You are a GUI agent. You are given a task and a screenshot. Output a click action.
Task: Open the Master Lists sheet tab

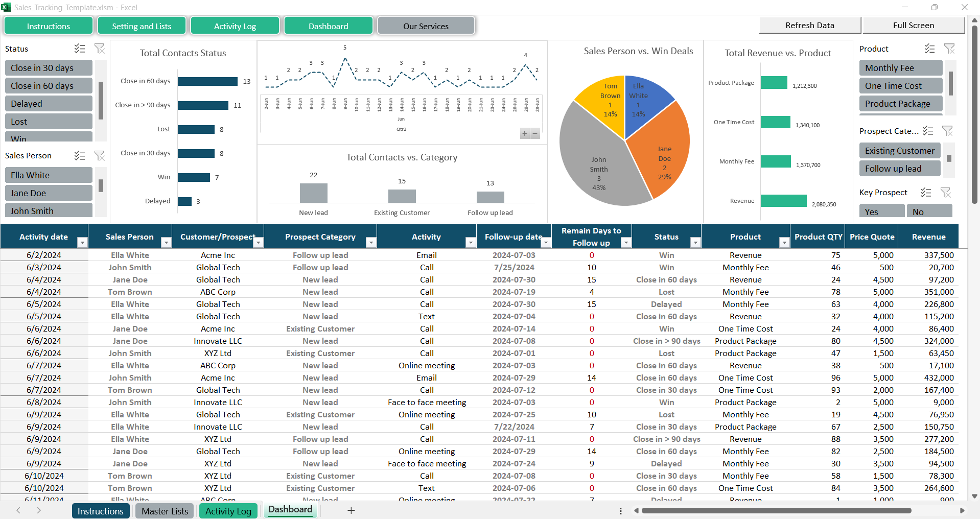[x=165, y=511]
